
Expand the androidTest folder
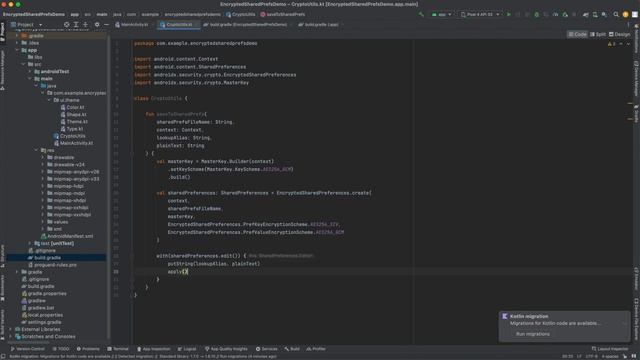[30, 71]
